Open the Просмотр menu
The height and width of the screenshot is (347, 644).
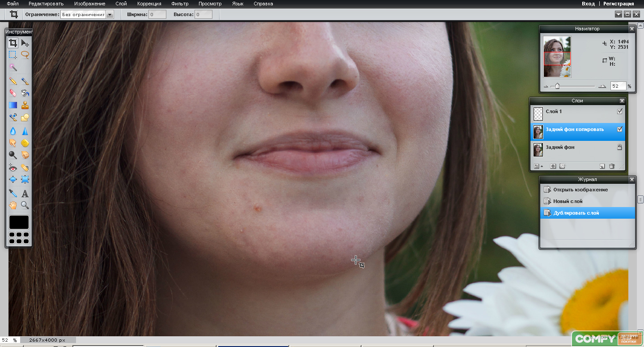point(210,4)
